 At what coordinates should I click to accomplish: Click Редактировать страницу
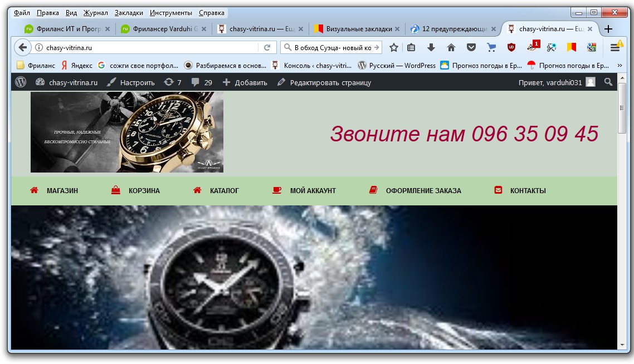click(x=324, y=82)
